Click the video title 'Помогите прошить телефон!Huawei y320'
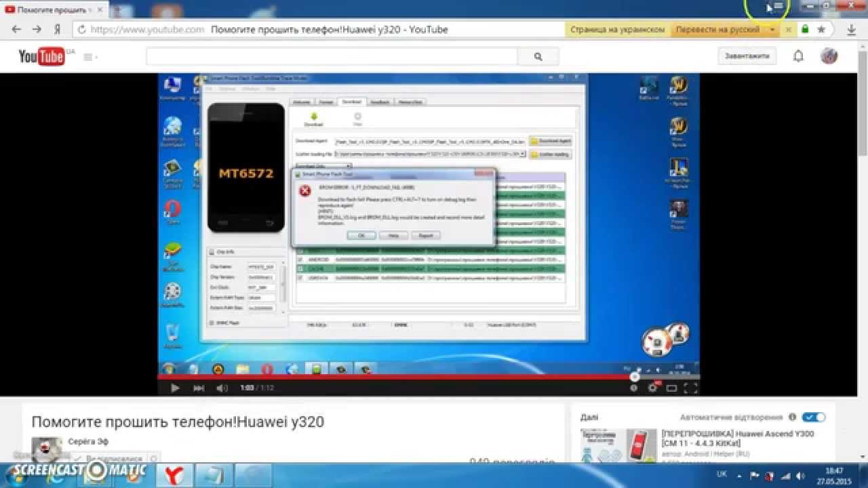This screenshot has height=488, width=868. click(178, 422)
